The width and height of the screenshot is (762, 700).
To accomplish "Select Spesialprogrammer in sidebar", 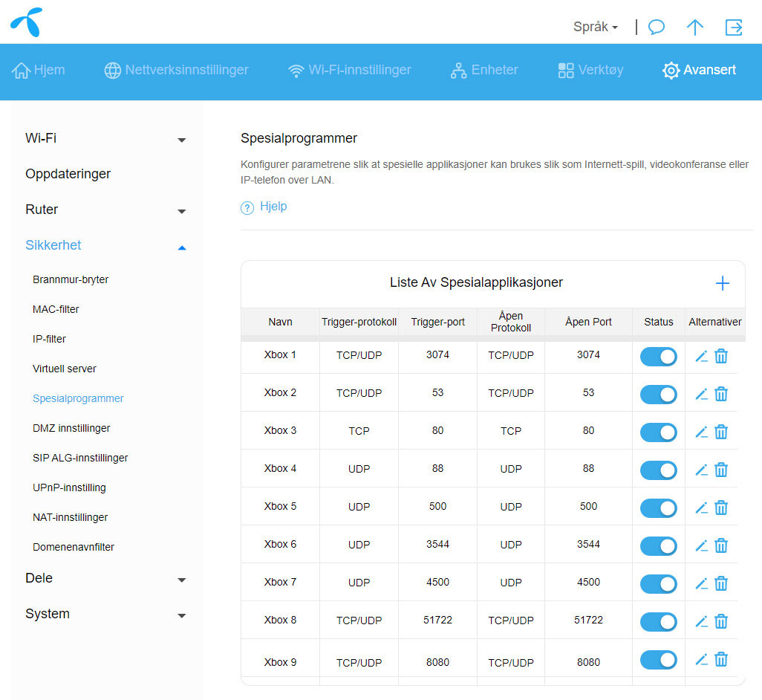I will coord(78,398).
